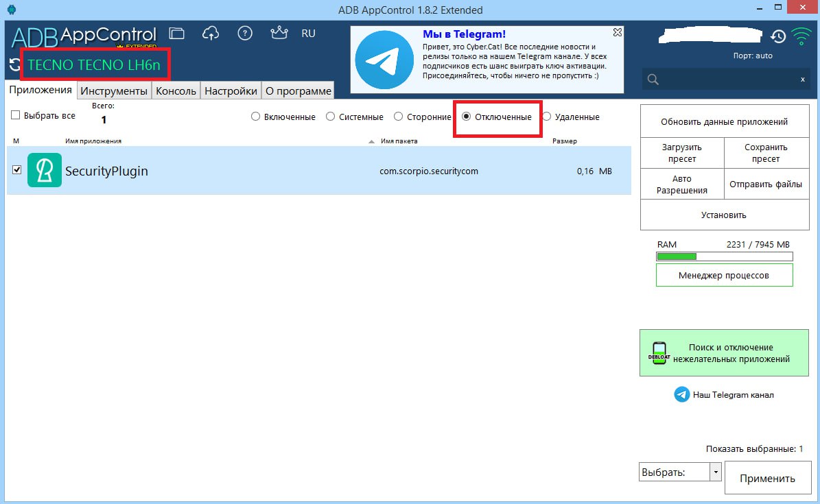This screenshot has width=820, height=504.
Task: Click the RAM 2231 / 7945 MB value
Action: [758, 245]
